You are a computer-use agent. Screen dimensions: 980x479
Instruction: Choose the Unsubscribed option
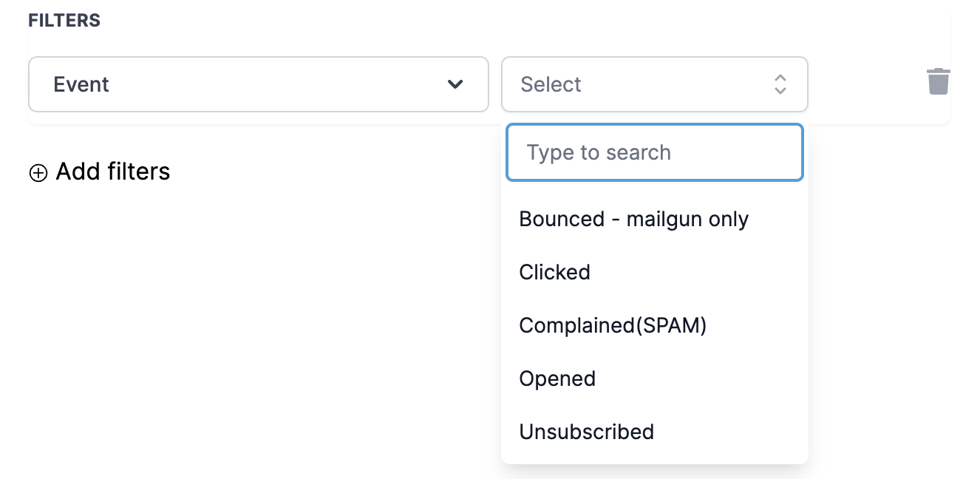click(586, 432)
